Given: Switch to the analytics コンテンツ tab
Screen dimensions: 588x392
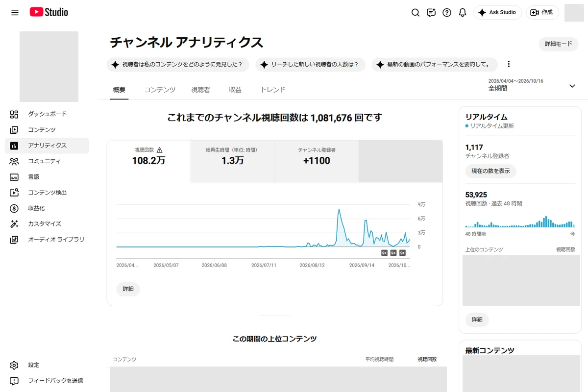Looking at the screenshot, I should [x=160, y=90].
